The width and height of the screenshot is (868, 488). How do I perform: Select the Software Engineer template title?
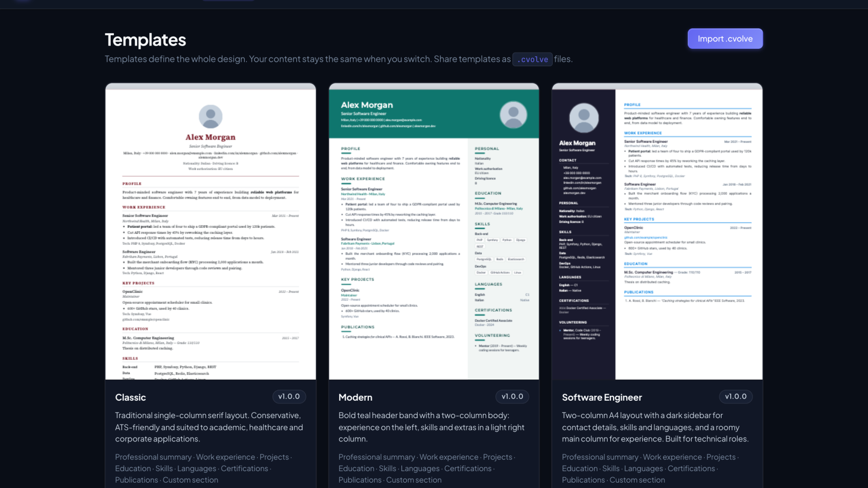(602, 397)
